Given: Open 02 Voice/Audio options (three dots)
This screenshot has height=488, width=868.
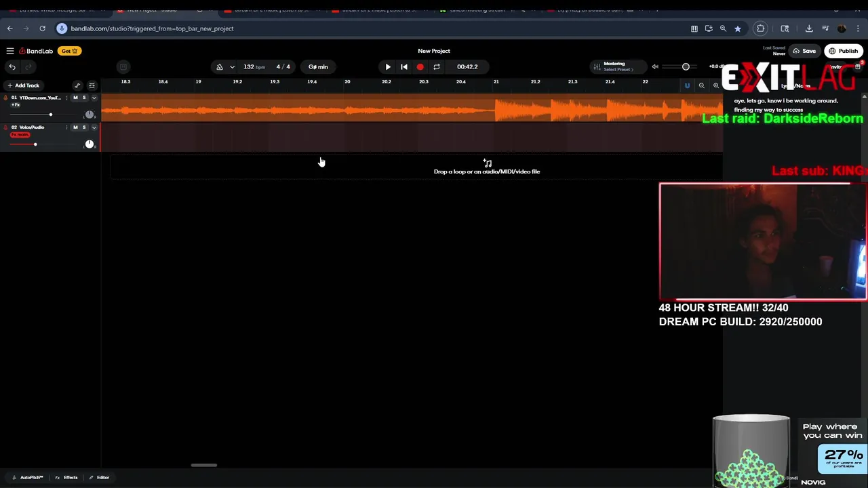Looking at the screenshot, I should (x=66, y=127).
